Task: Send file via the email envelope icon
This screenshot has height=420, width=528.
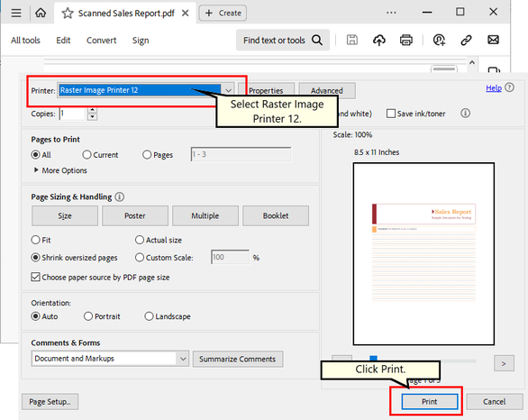Action: click(494, 40)
